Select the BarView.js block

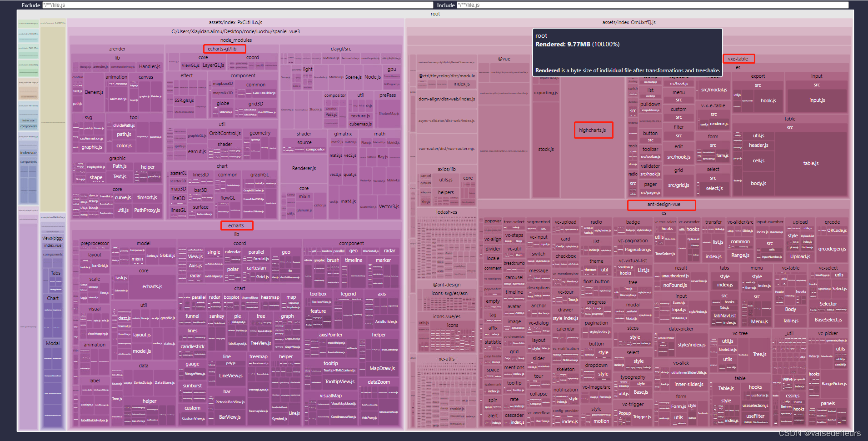click(230, 417)
